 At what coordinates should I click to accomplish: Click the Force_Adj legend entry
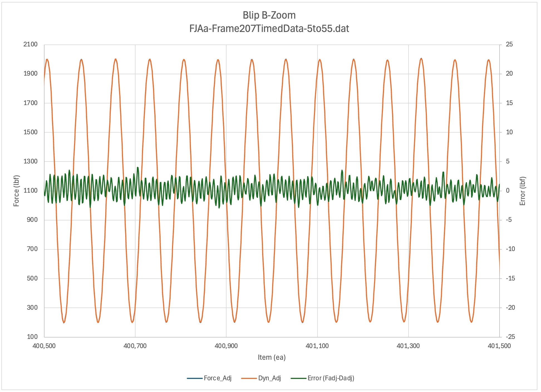tap(217, 378)
